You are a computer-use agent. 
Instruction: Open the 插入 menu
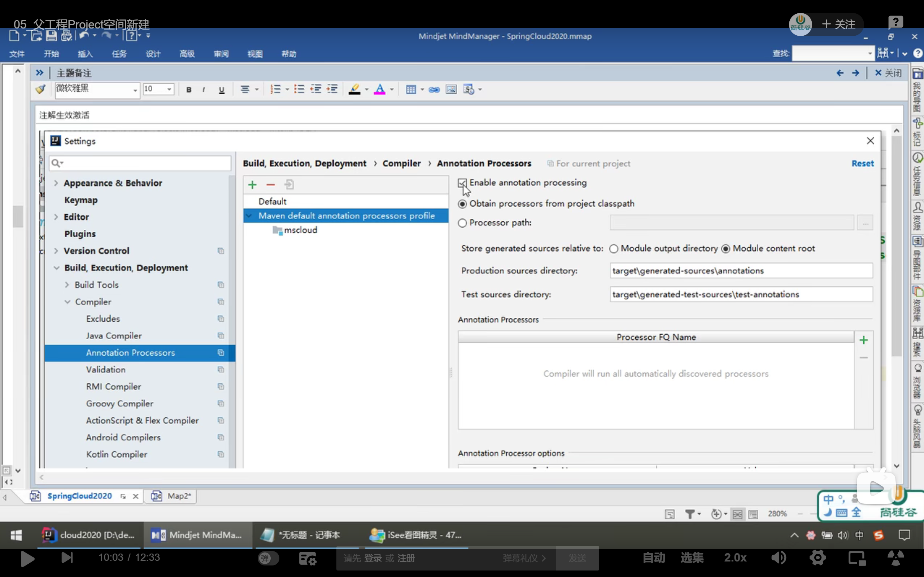(85, 54)
